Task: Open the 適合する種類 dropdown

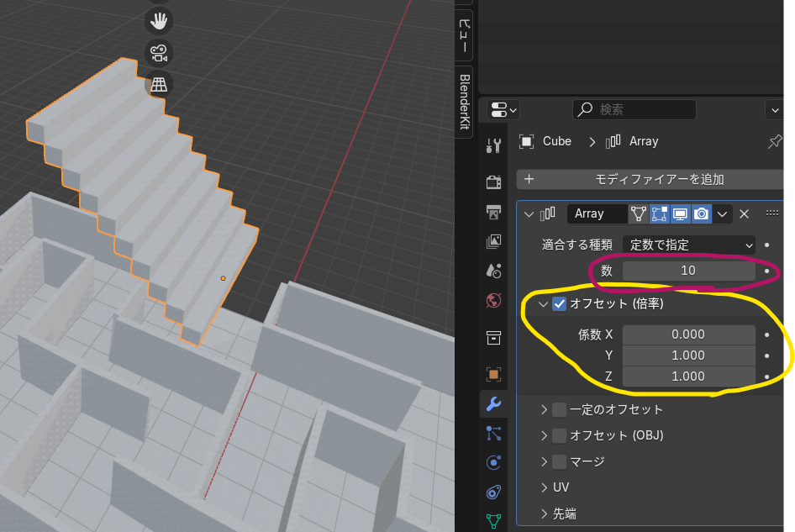Action: coord(689,245)
